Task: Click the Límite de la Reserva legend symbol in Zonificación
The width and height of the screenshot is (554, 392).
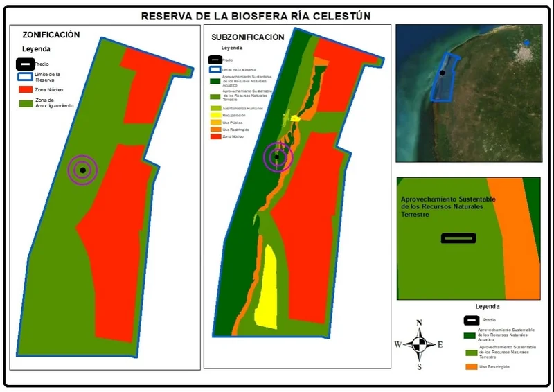Action: [25, 77]
